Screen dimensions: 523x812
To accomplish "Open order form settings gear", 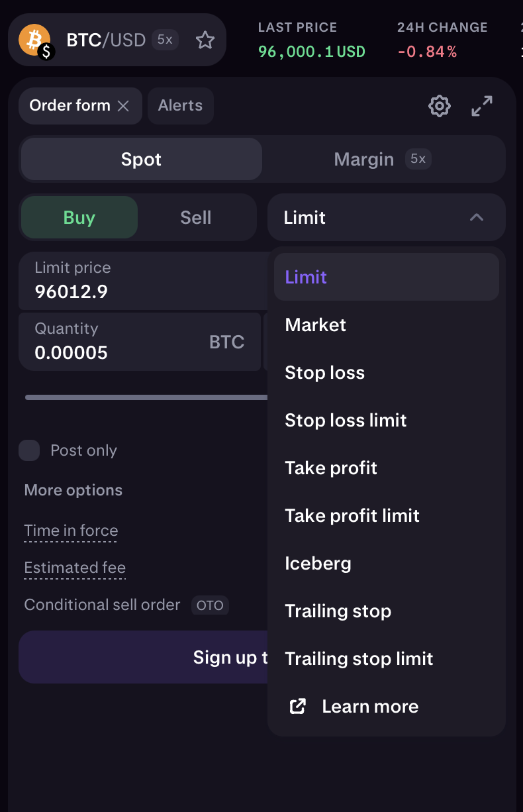I will tap(440, 106).
